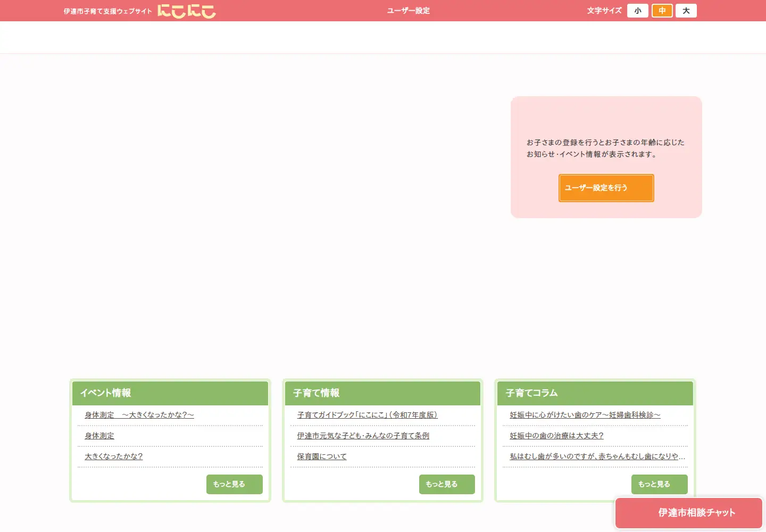Screen dimensions: 766x532
Task: Click もっと見る under イベント情報
Action: [235, 484]
